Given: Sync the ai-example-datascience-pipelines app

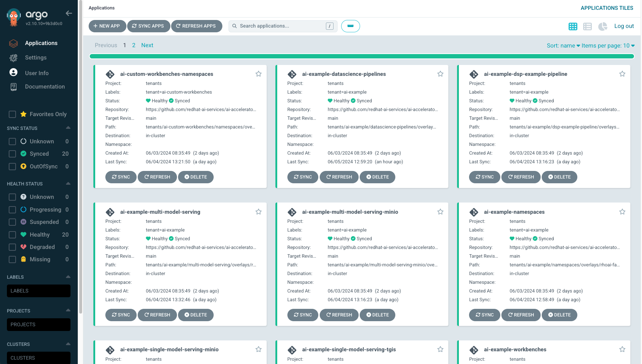Looking at the screenshot, I should click(303, 177).
